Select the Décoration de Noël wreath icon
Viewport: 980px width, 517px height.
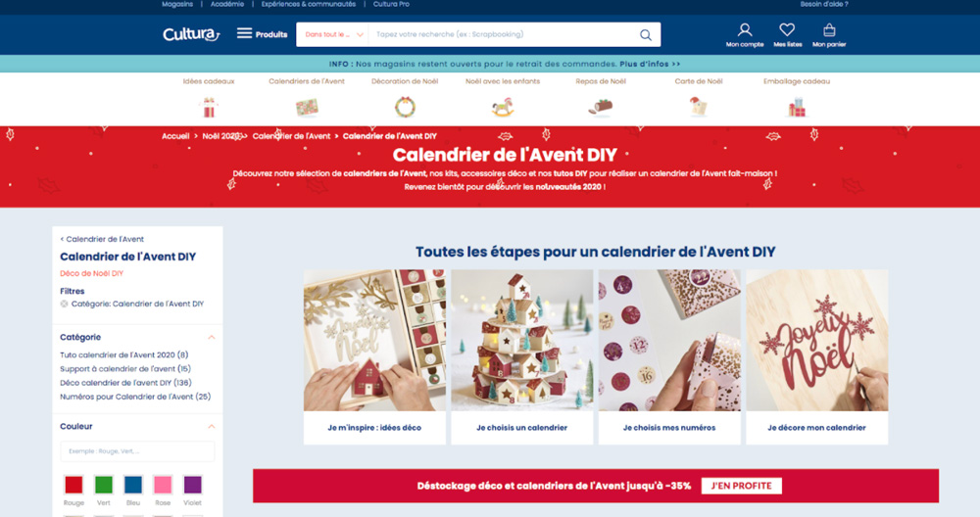tap(405, 108)
